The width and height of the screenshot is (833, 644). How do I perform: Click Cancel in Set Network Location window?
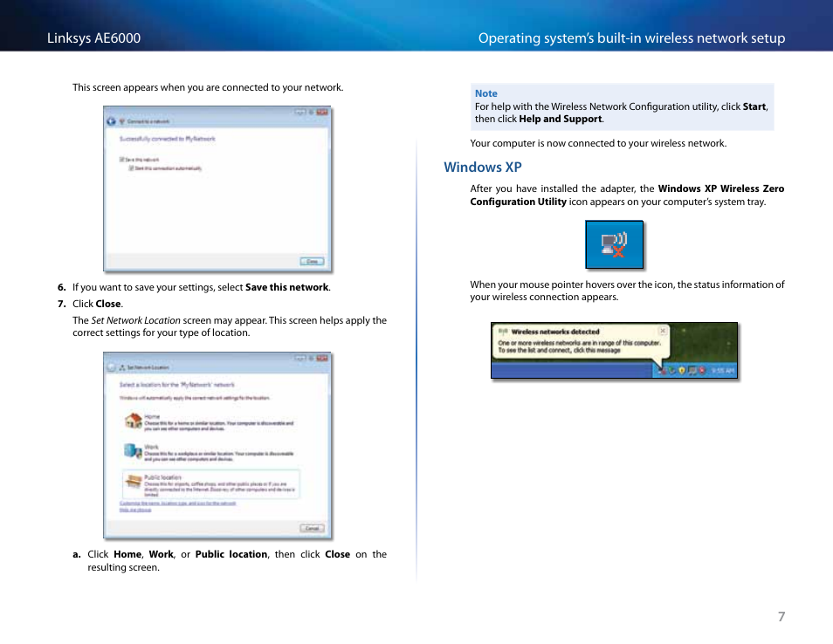[312, 528]
